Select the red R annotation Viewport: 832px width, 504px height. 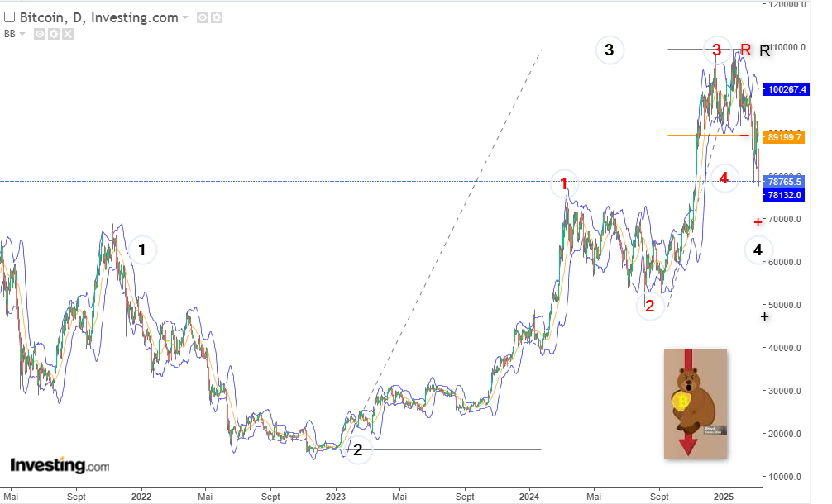[745, 50]
